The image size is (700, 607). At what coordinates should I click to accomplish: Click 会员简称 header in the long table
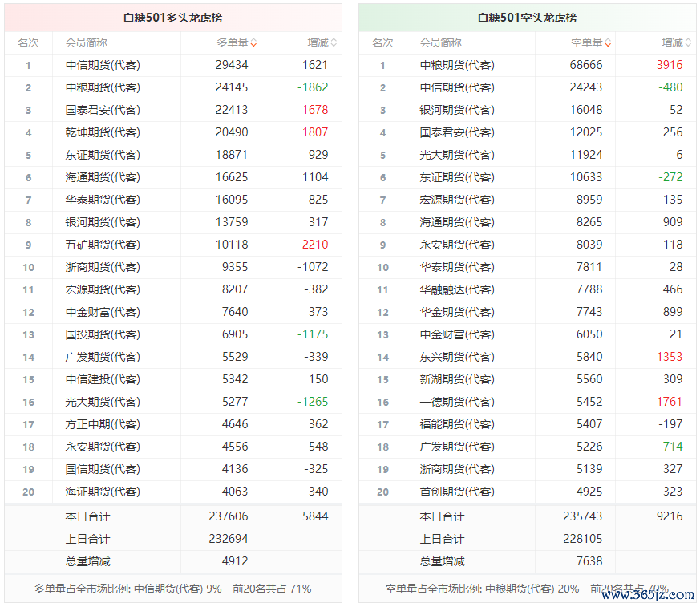pos(86,42)
